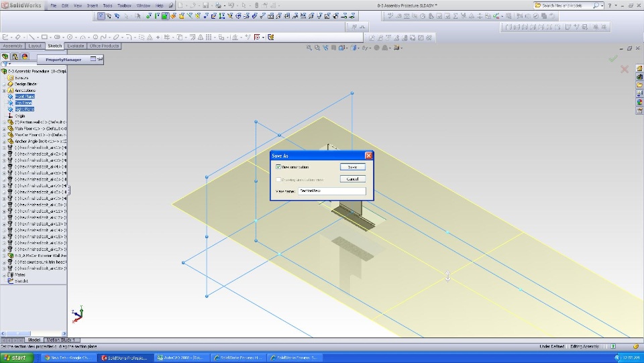Click the Previous View icon

[325, 48]
